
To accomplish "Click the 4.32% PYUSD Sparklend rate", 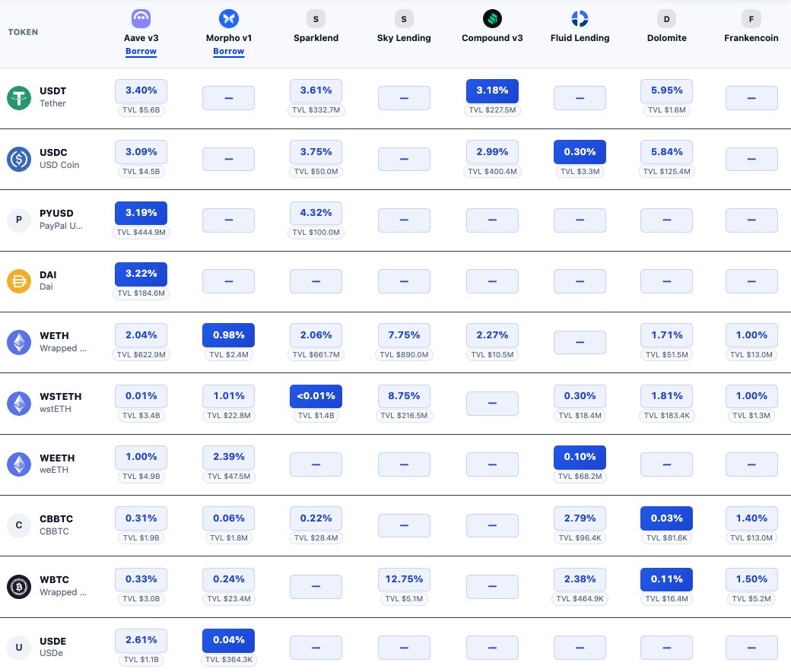I will tap(316, 213).
